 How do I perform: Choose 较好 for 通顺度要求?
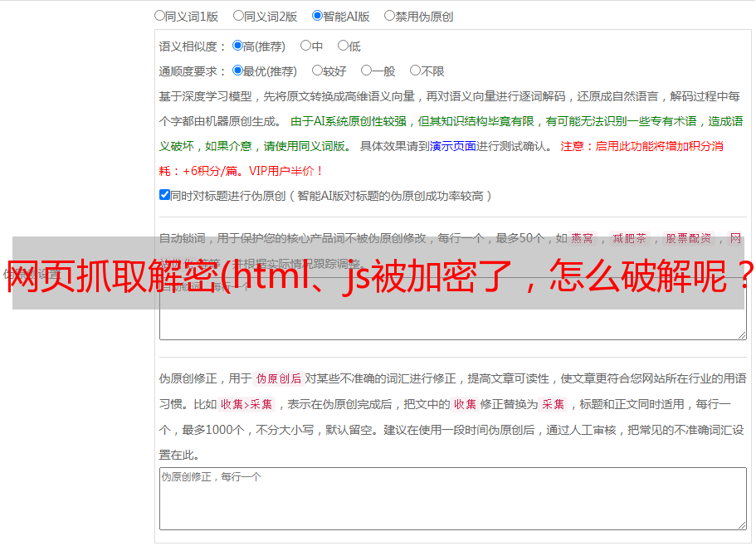(x=317, y=71)
